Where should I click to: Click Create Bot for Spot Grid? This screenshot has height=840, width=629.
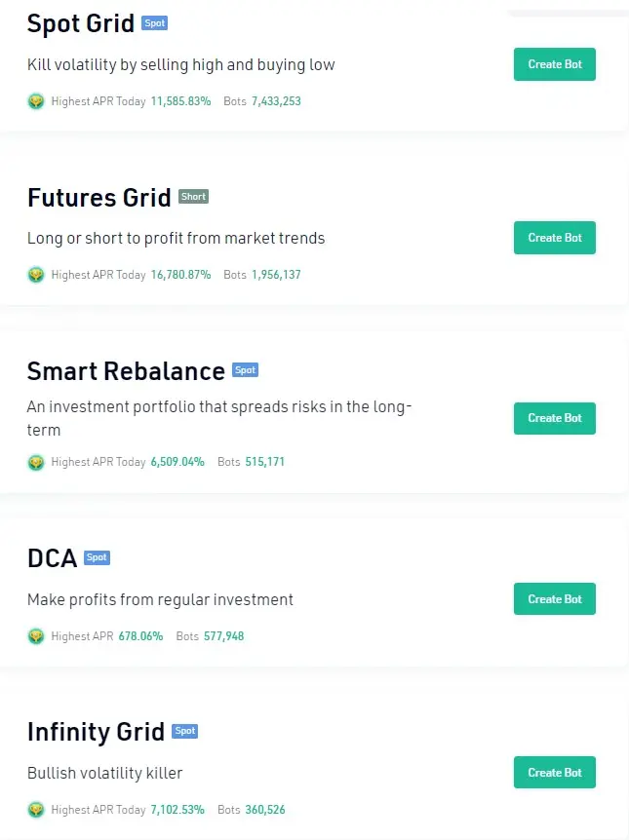pyautogui.click(x=555, y=64)
